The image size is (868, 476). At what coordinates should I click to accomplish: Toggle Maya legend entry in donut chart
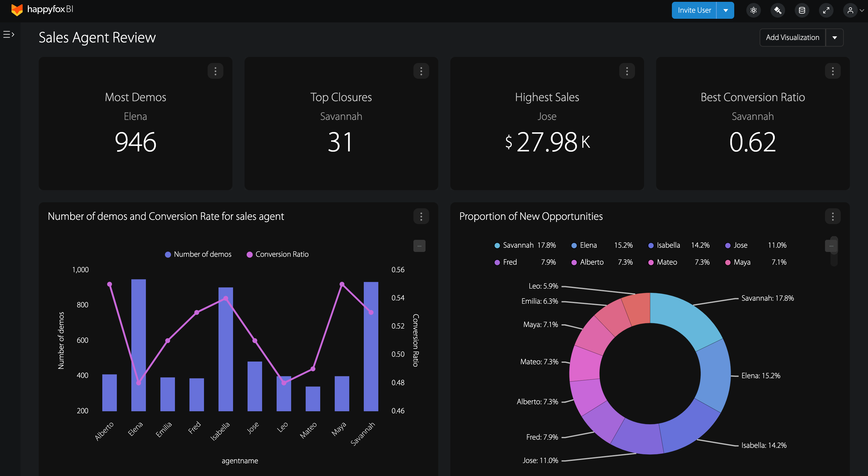756,262
